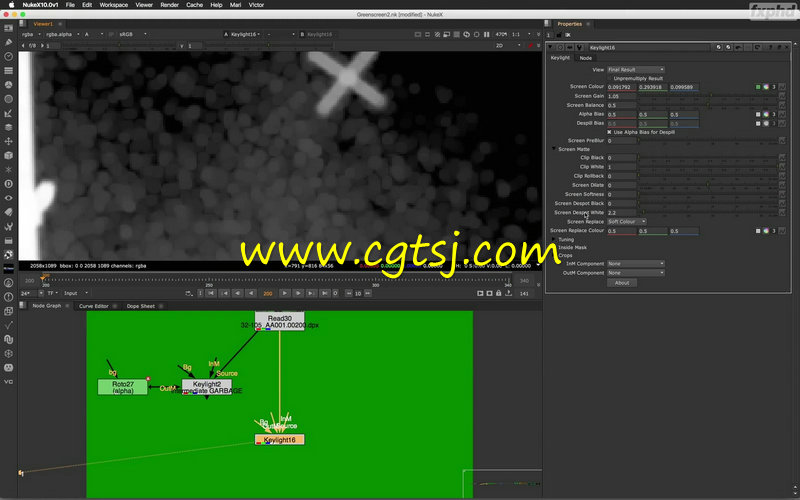Switch to the Node tab in properties
Viewport: 800px width, 500px height.
pos(586,58)
